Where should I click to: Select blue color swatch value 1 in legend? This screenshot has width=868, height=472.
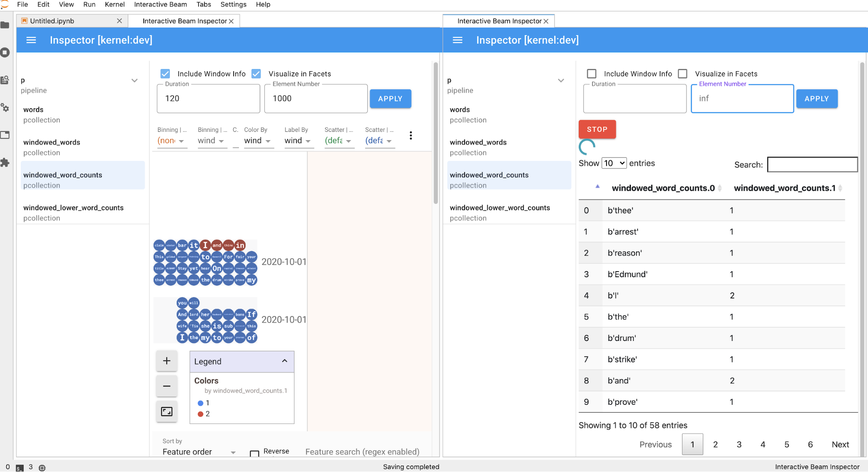coord(199,403)
